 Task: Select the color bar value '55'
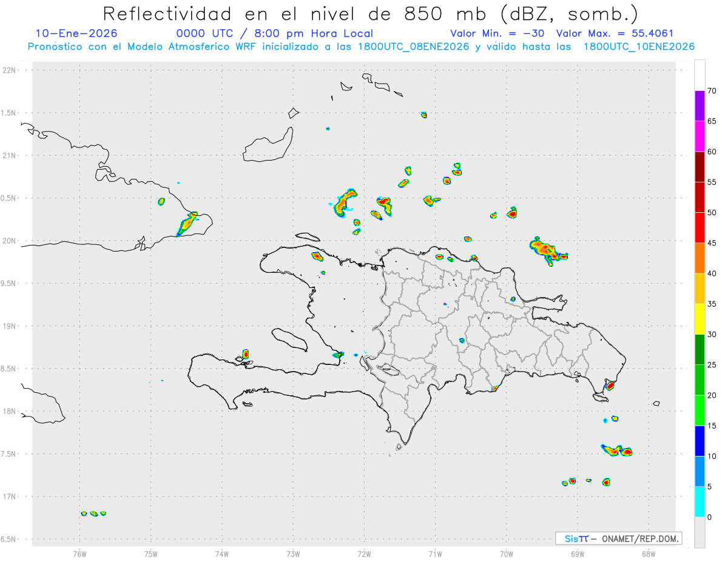pos(712,182)
